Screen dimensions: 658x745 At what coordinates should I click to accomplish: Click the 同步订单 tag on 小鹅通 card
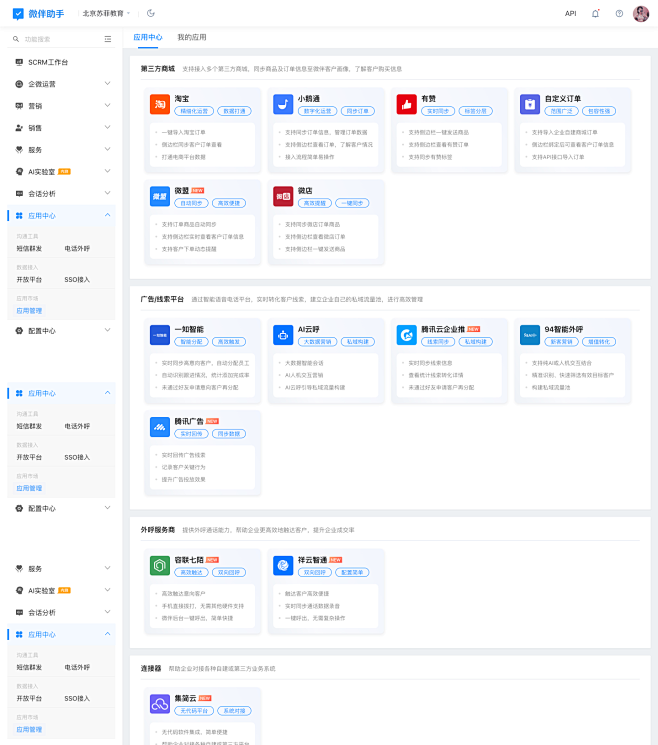click(x=358, y=111)
